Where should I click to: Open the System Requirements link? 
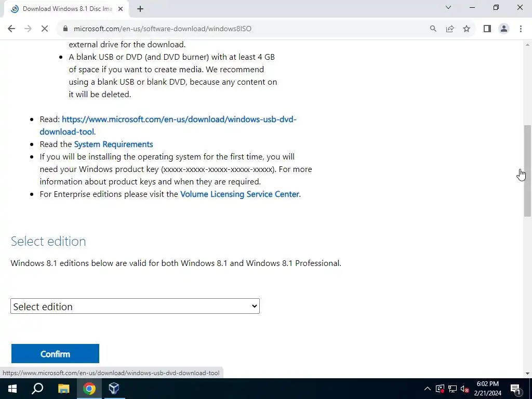113,144
